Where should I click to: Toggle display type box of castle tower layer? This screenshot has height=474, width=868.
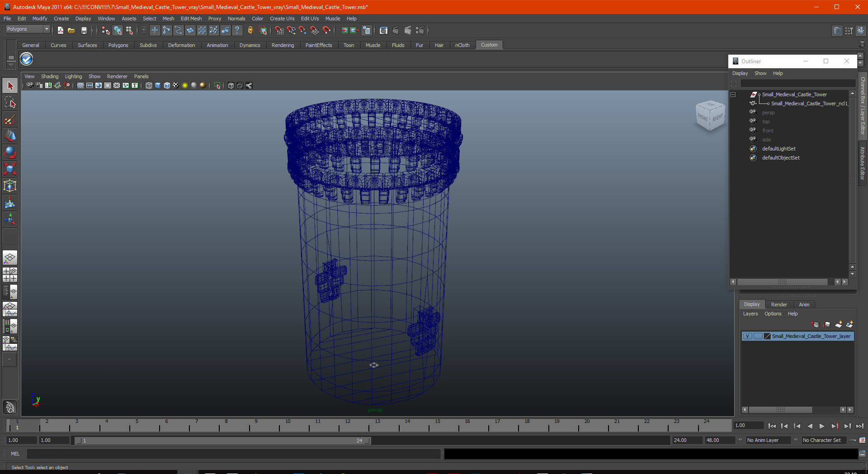(758, 336)
